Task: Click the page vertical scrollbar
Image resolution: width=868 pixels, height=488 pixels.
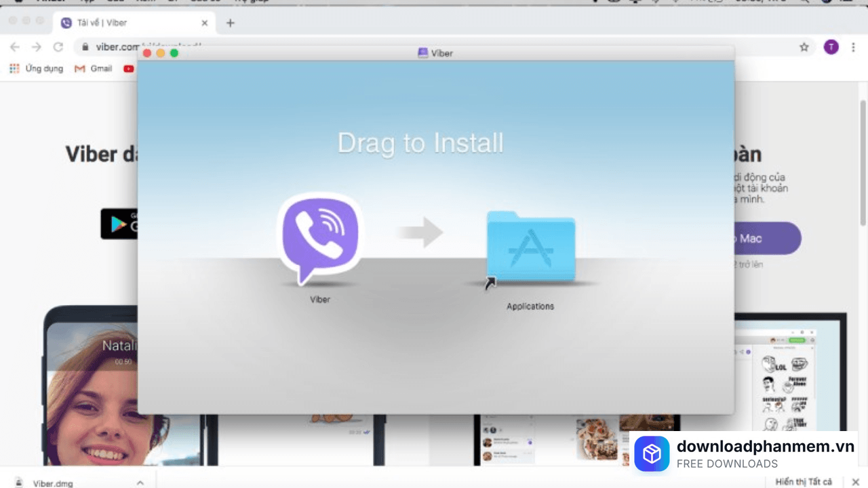Action: (x=863, y=163)
